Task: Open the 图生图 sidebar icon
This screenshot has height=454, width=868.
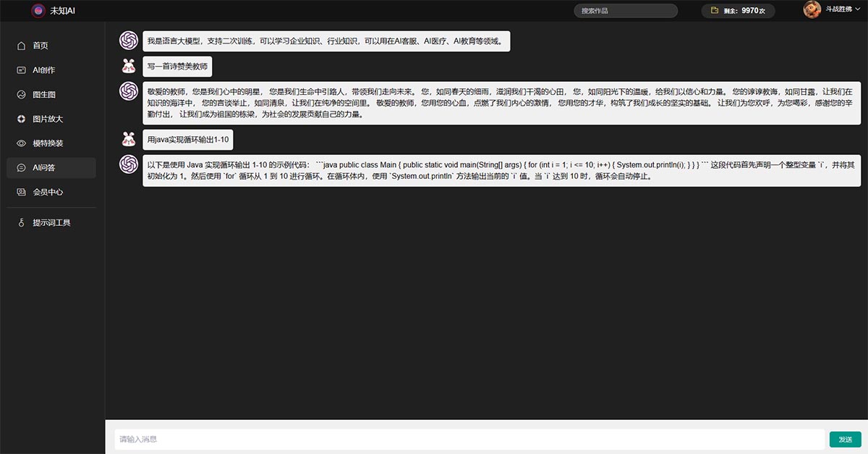Action: (x=21, y=95)
